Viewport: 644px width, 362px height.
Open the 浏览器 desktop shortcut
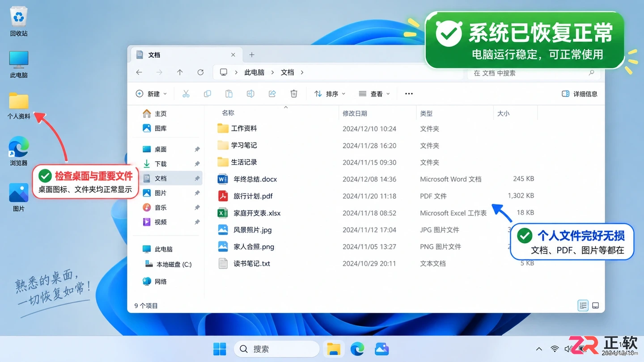point(19,151)
